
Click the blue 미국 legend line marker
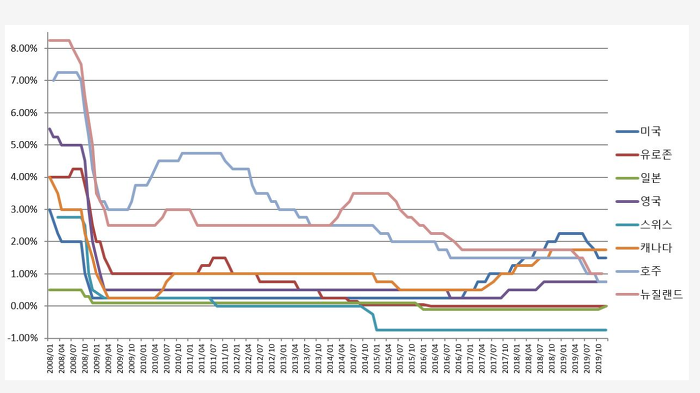tap(627, 131)
